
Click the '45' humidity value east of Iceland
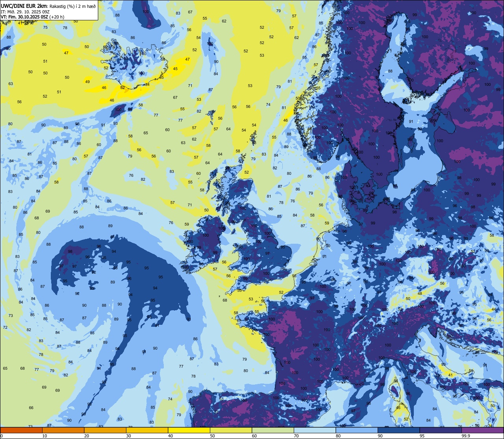[x=175, y=69]
